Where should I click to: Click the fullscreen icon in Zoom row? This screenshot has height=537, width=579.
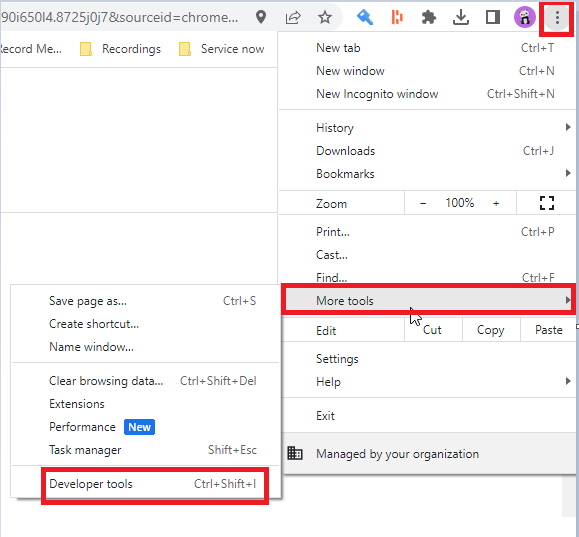(547, 203)
